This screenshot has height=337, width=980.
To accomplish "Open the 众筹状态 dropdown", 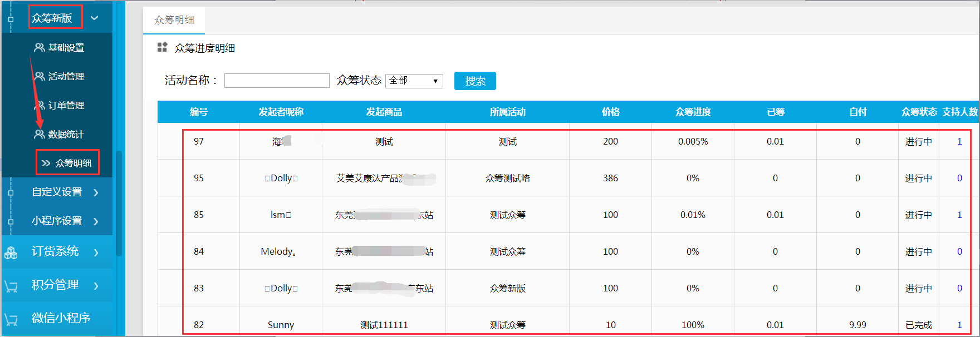I will (414, 81).
